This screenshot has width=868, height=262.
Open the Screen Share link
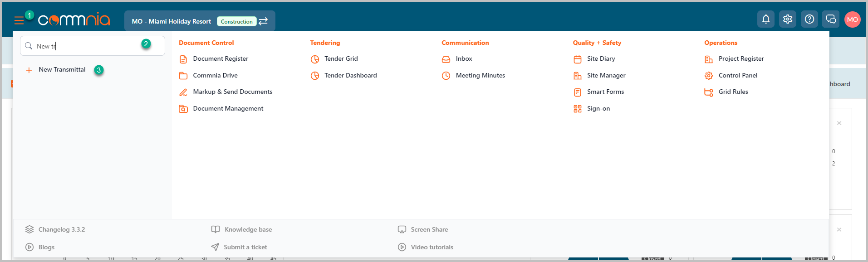click(x=429, y=230)
